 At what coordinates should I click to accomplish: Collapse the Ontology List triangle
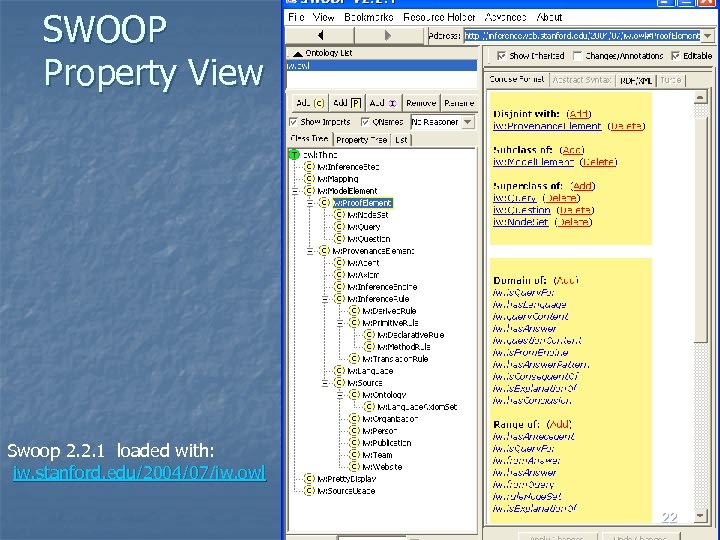point(298,54)
